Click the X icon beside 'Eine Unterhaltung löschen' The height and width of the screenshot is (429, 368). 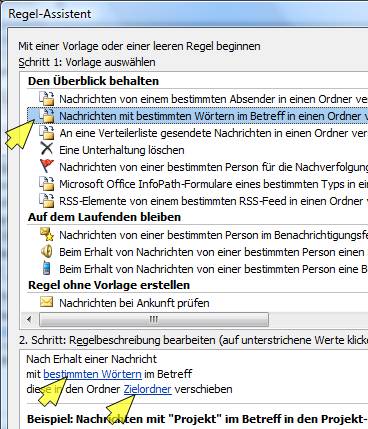(x=47, y=149)
